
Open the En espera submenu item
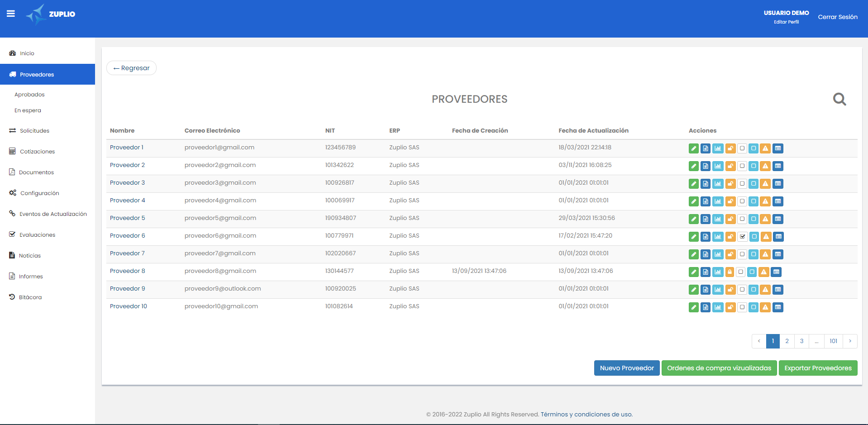[28, 110]
